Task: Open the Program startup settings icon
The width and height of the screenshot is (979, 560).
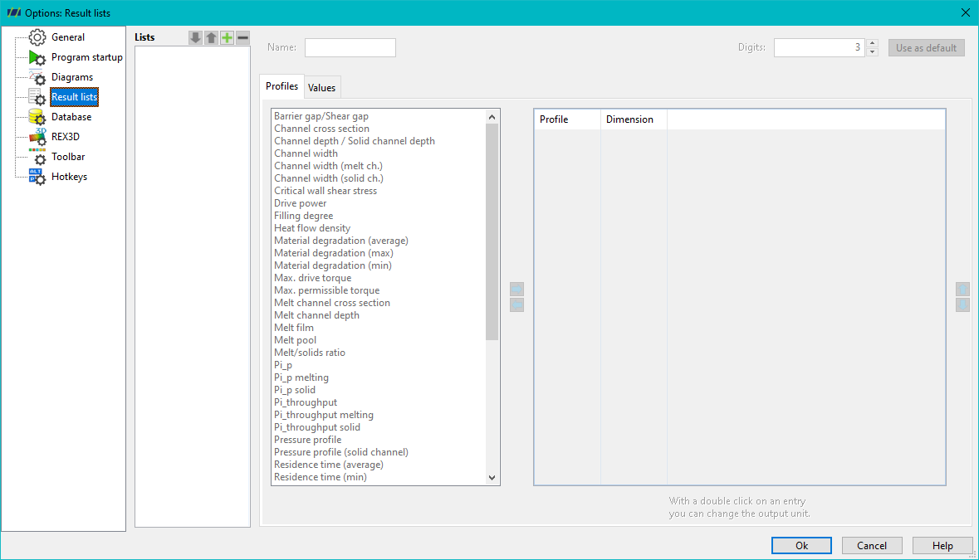Action: click(37, 57)
